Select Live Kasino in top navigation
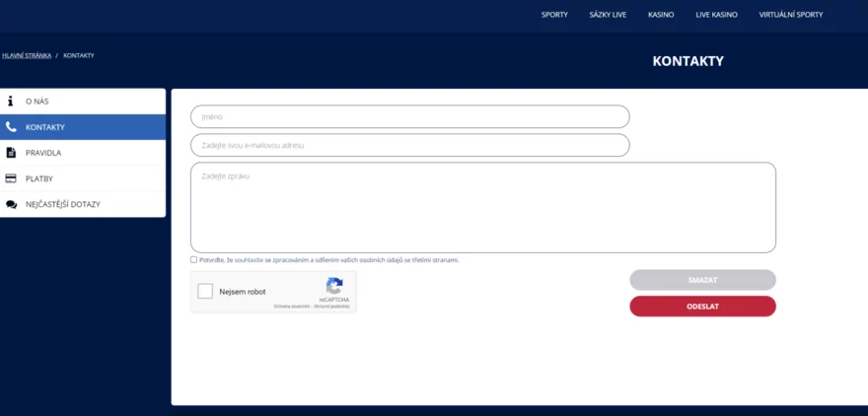This screenshot has height=416, width=868. (x=716, y=15)
